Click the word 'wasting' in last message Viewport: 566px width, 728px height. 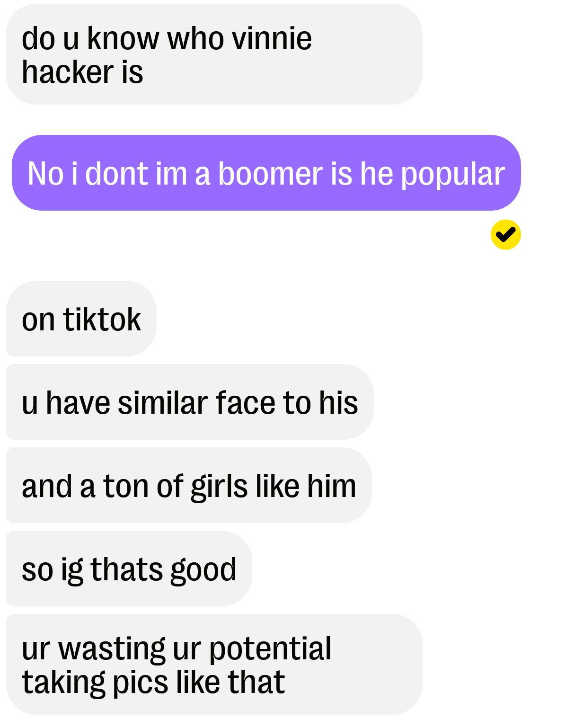(x=112, y=649)
